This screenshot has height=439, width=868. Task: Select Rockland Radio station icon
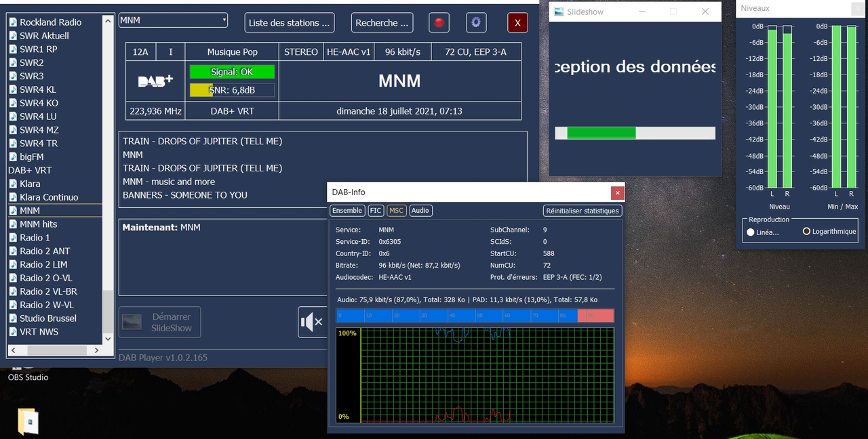[13, 22]
